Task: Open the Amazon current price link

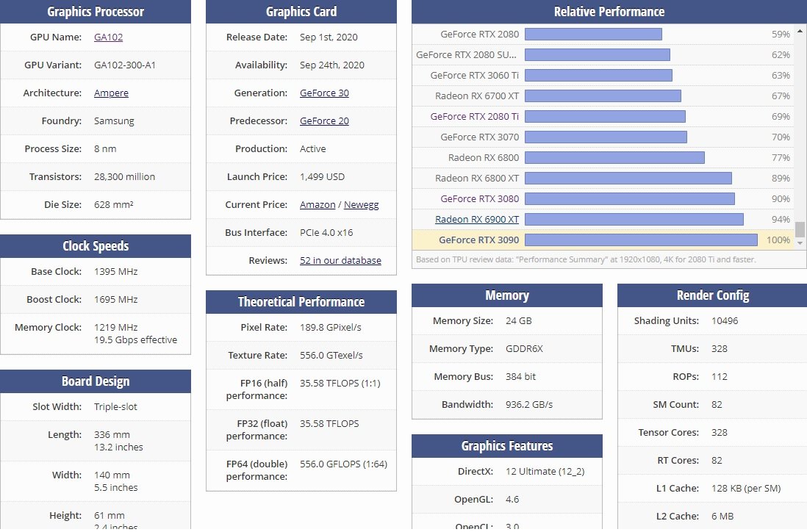Action: (318, 204)
